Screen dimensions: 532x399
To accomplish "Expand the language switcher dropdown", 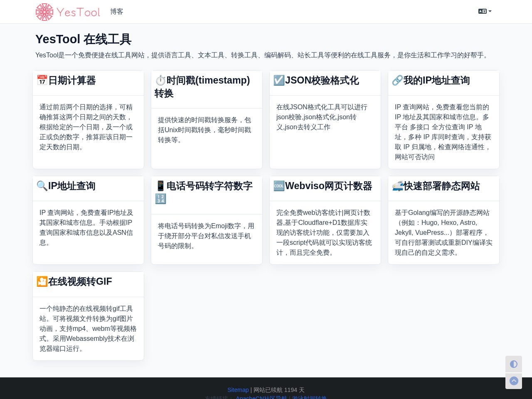I will click(485, 11).
